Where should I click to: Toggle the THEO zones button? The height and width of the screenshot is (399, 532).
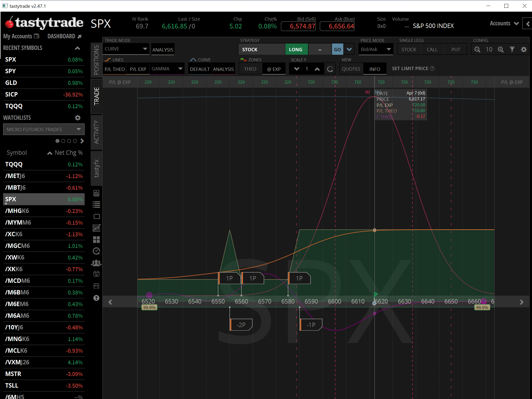(x=250, y=69)
